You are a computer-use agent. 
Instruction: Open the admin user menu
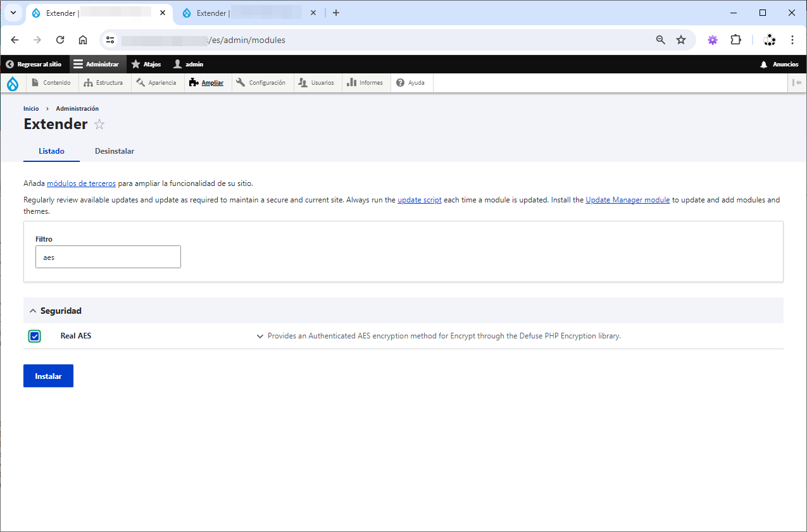[189, 65]
